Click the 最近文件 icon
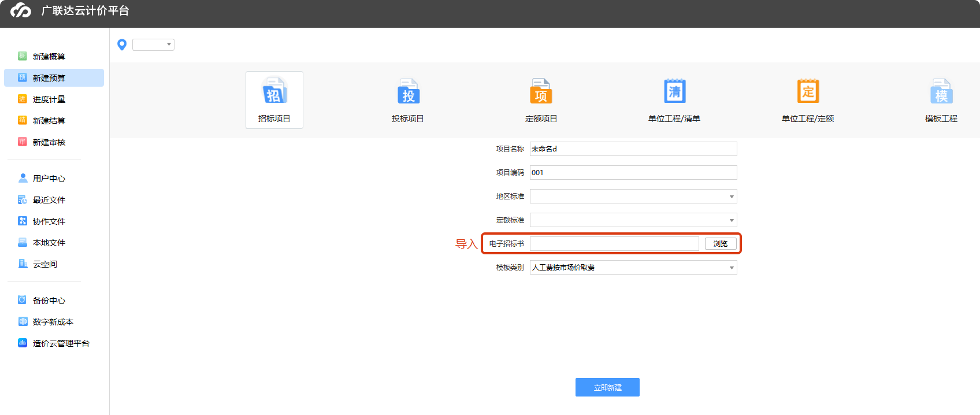Image resolution: width=980 pixels, height=415 pixels. coord(23,199)
